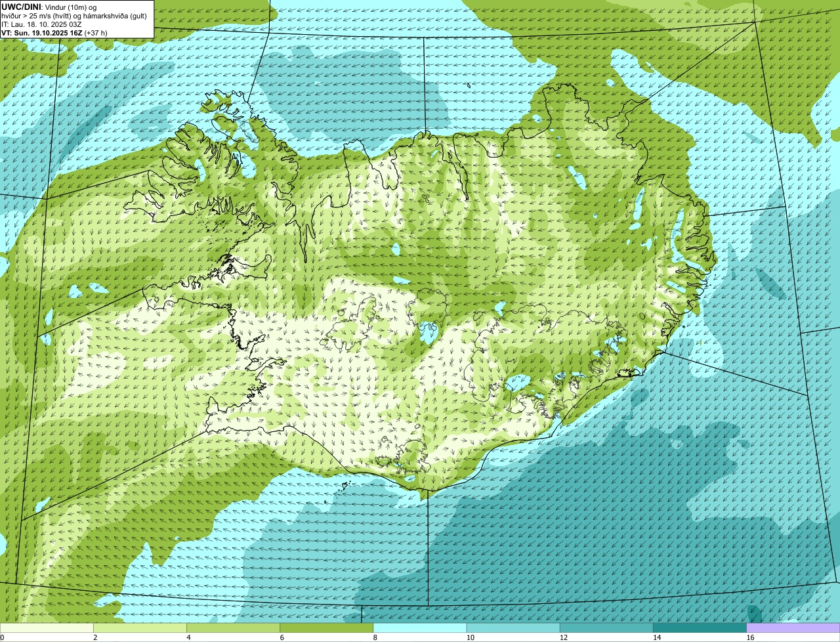Pick the 4–6 m/s light green legend swatch
The width and height of the screenshot is (840, 642).
(234, 628)
